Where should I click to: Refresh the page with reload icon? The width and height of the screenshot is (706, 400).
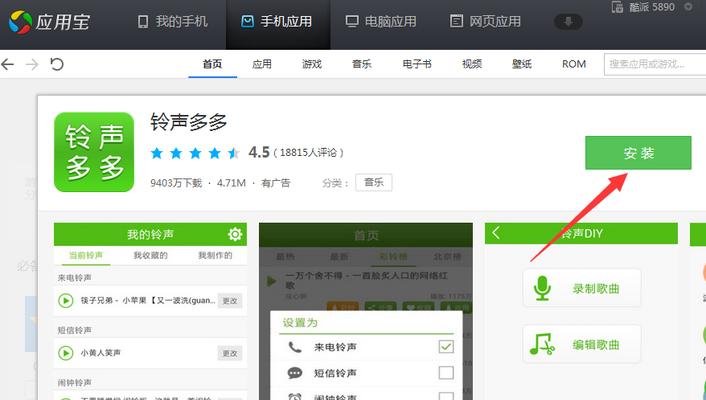tap(57, 64)
